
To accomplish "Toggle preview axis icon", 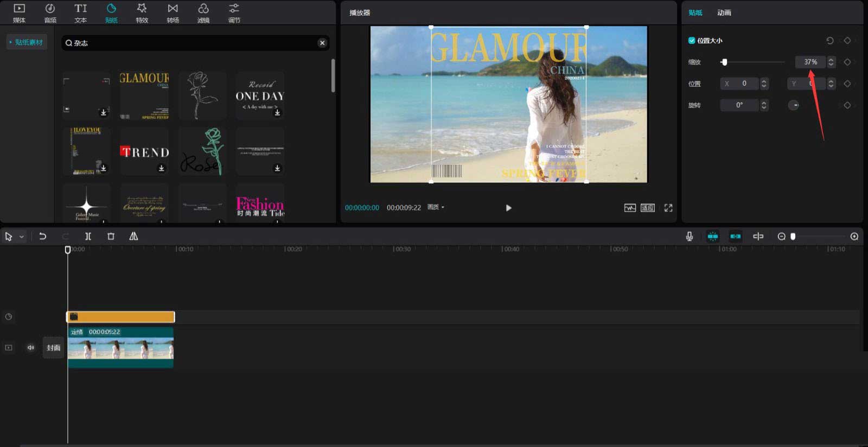I will [x=758, y=237].
